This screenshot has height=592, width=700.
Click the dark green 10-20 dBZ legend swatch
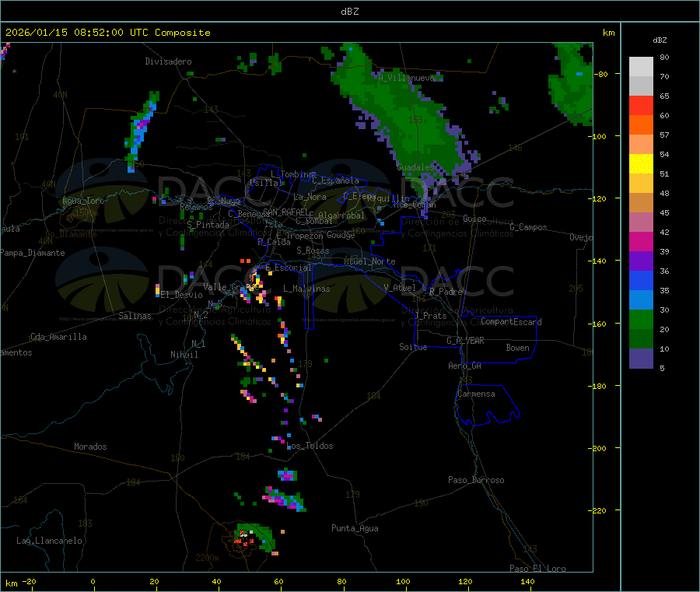(641, 339)
